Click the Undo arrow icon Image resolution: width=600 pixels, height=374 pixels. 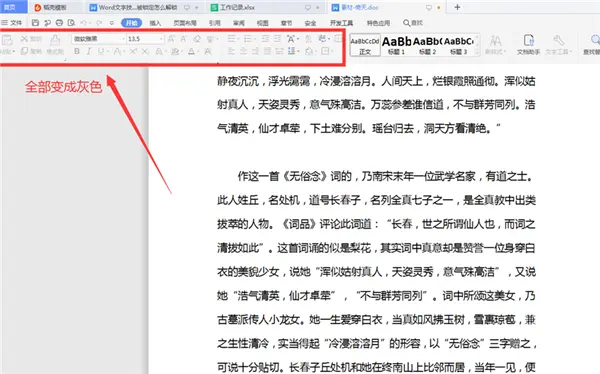[83, 23]
